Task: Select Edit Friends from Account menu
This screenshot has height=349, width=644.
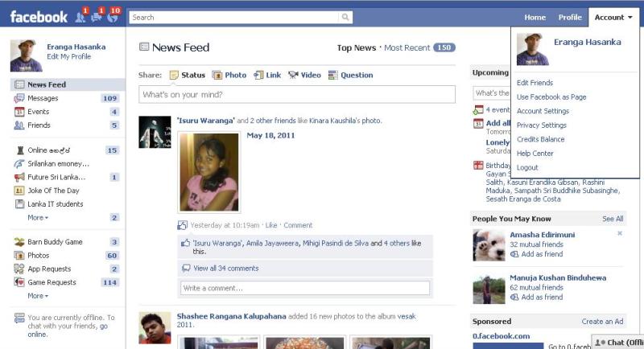Action: 535,83
